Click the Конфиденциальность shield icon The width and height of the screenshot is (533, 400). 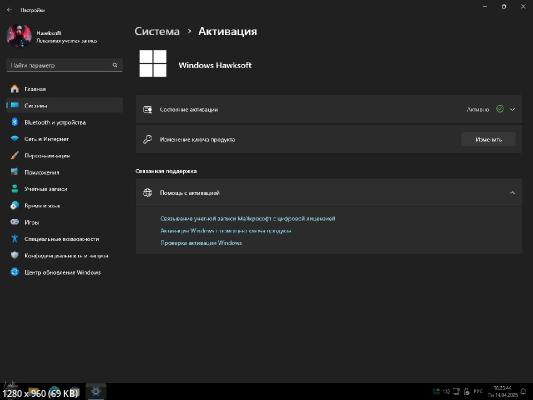(15, 255)
